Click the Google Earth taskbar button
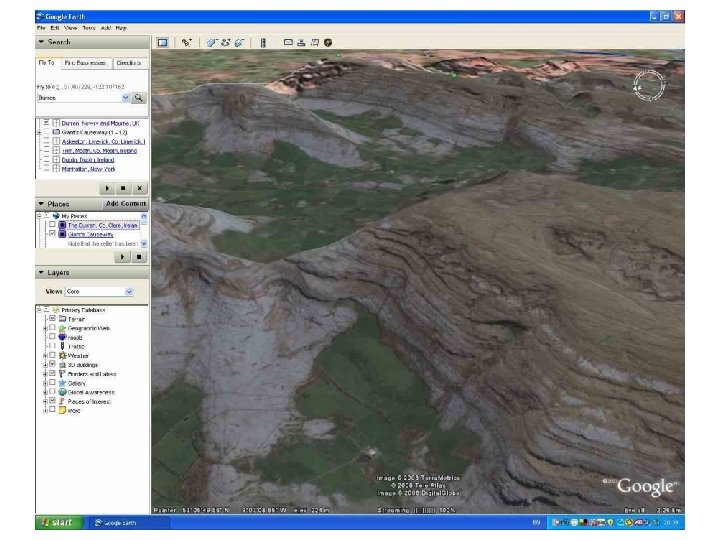 tap(130, 523)
